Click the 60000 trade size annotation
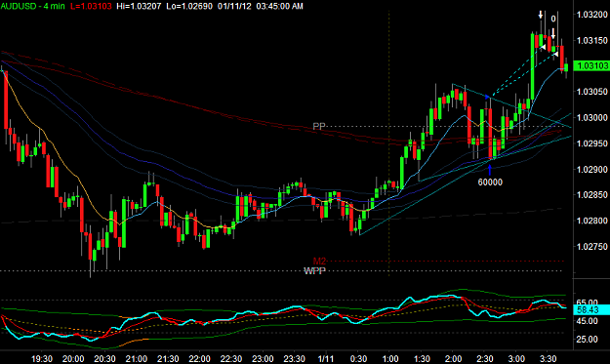The image size is (610, 364). 490,182
